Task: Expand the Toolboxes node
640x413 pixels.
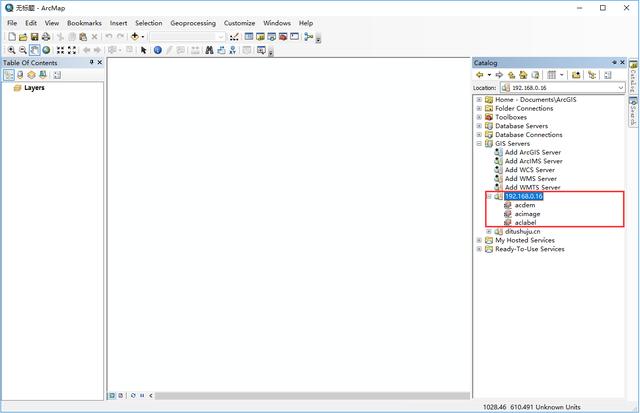Action: (x=479, y=117)
